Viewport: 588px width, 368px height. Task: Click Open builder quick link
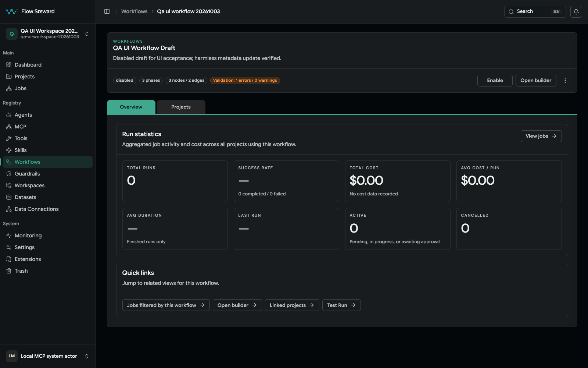coord(237,305)
